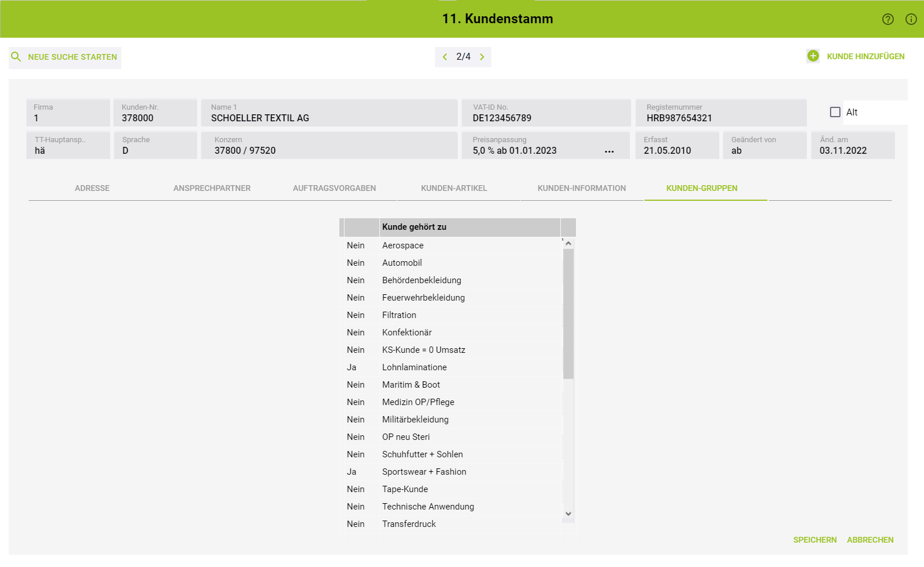Go to previous customer record arrow
924x567 pixels.
(x=445, y=57)
